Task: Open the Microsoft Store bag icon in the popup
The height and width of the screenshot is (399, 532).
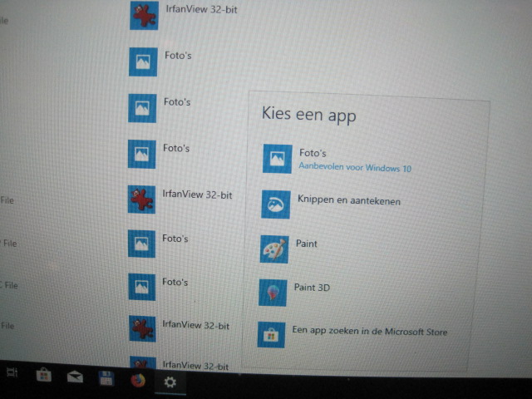Action: [x=271, y=334]
